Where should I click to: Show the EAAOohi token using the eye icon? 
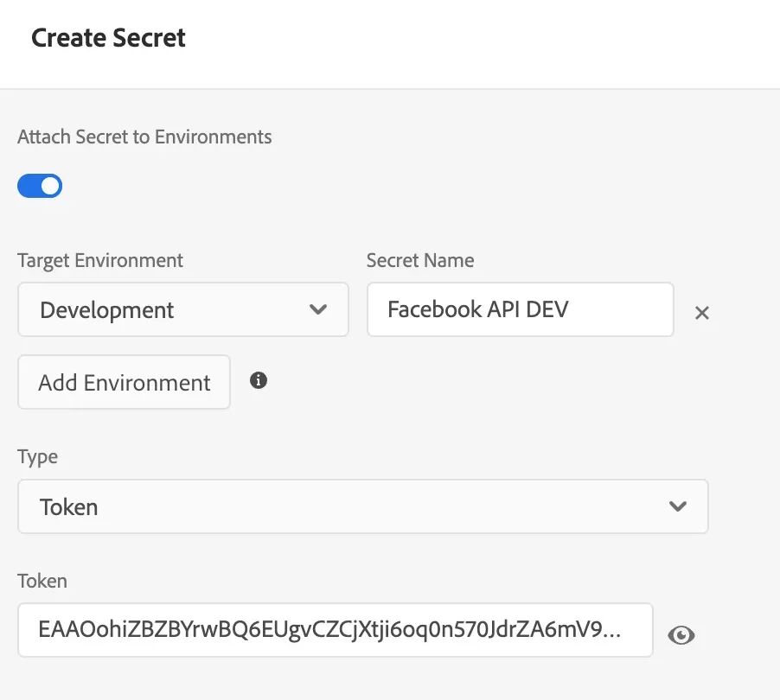pyautogui.click(x=681, y=634)
